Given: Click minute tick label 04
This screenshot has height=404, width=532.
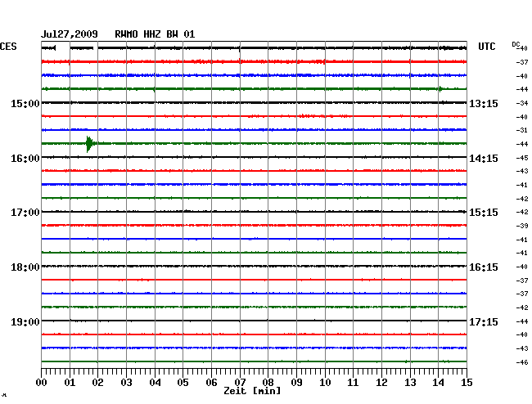Looking at the screenshot, I should click(155, 383).
